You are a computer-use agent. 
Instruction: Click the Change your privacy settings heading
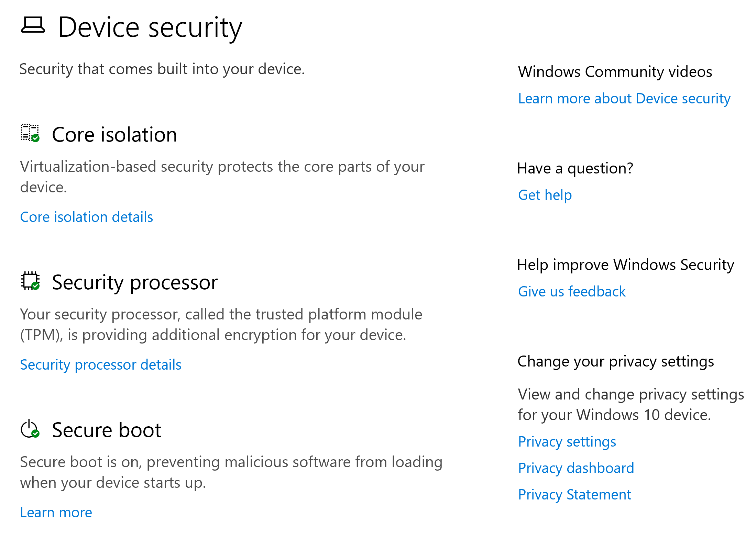coord(616,362)
